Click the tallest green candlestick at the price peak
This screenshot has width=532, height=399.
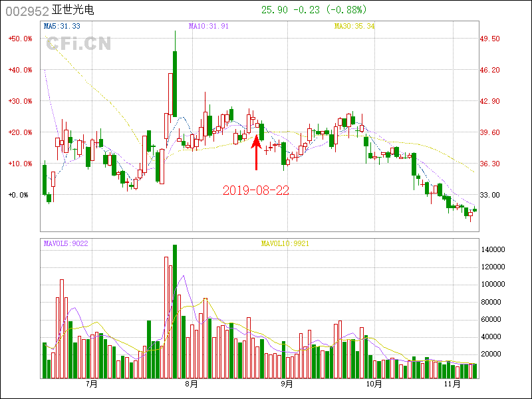[175, 84]
